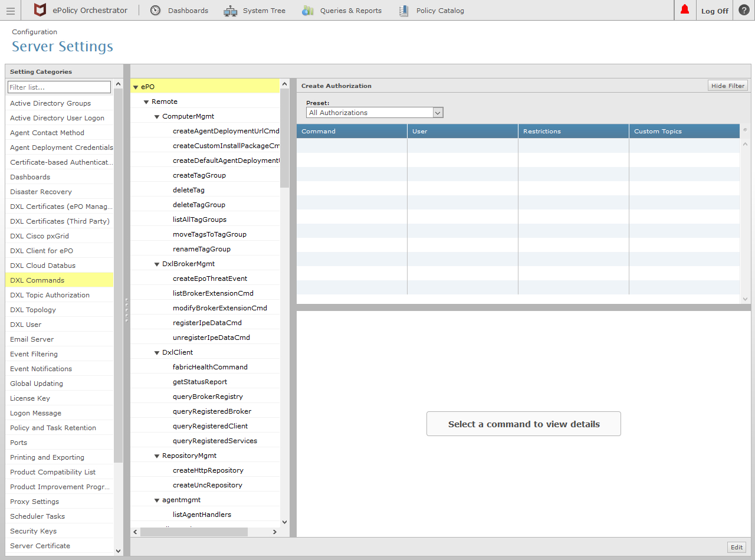Select Security Keys category
755x560 pixels.
click(60, 530)
